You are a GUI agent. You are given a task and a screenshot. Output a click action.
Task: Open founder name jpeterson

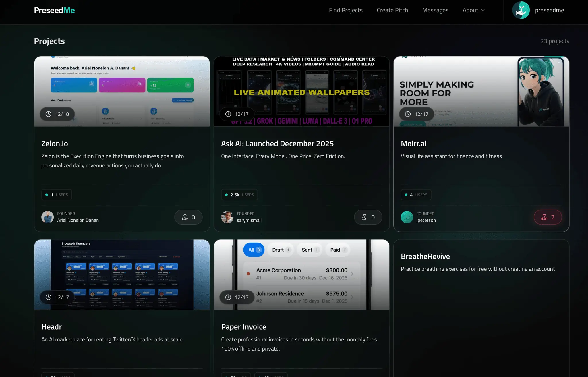[x=426, y=220]
